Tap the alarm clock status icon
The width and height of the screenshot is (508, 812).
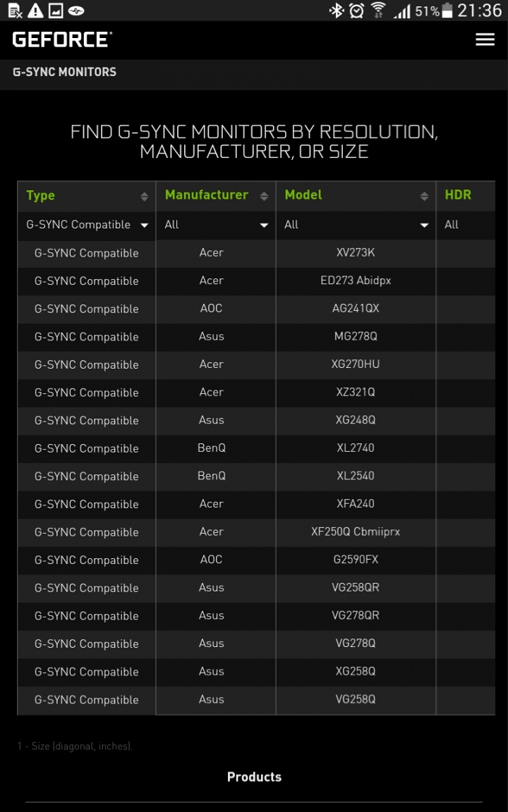pos(356,11)
